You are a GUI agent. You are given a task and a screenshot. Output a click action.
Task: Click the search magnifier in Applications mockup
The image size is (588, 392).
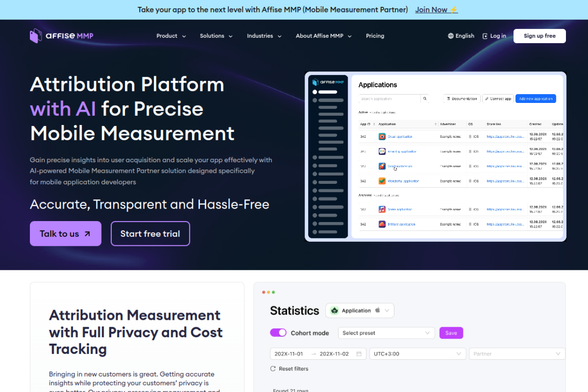(x=425, y=99)
